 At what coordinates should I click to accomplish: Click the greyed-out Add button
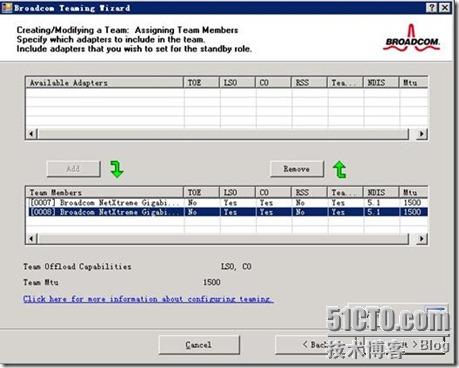pos(74,169)
